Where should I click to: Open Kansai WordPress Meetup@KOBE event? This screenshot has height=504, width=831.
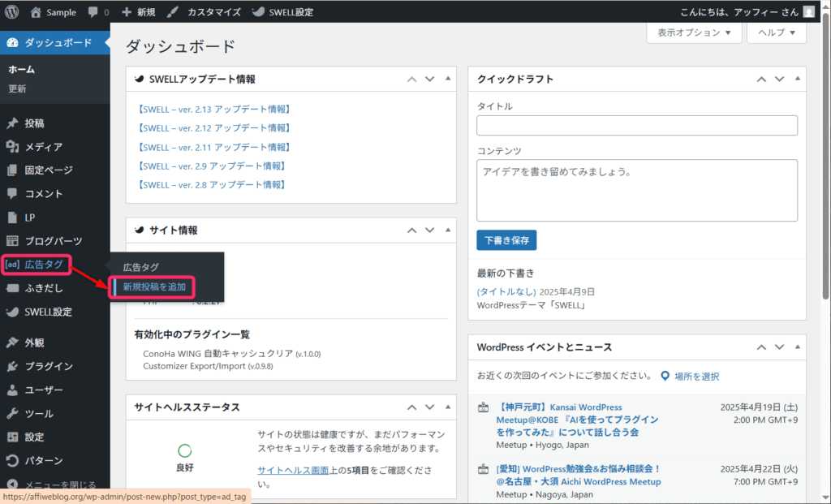coord(577,420)
